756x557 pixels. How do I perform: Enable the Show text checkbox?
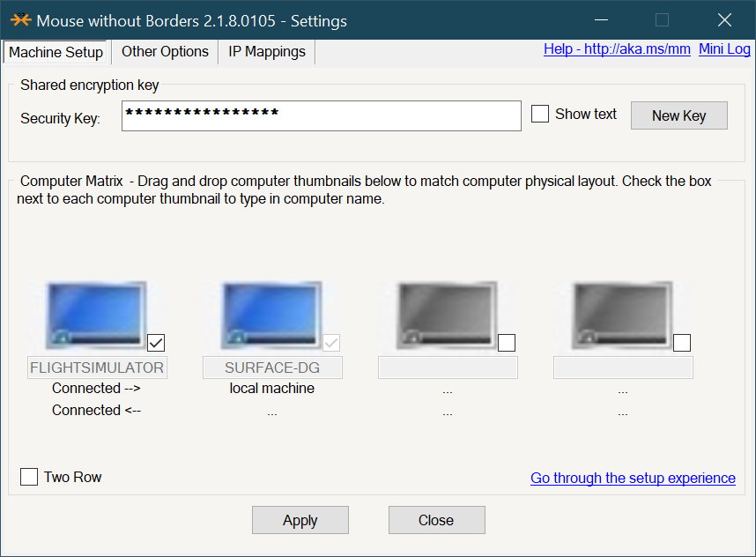click(540, 114)
